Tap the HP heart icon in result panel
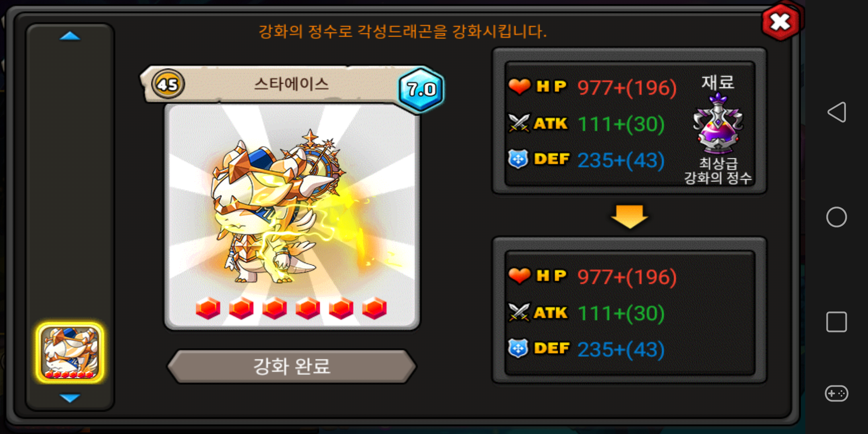The width and height of the screenshot is (868, 434). 519,276
